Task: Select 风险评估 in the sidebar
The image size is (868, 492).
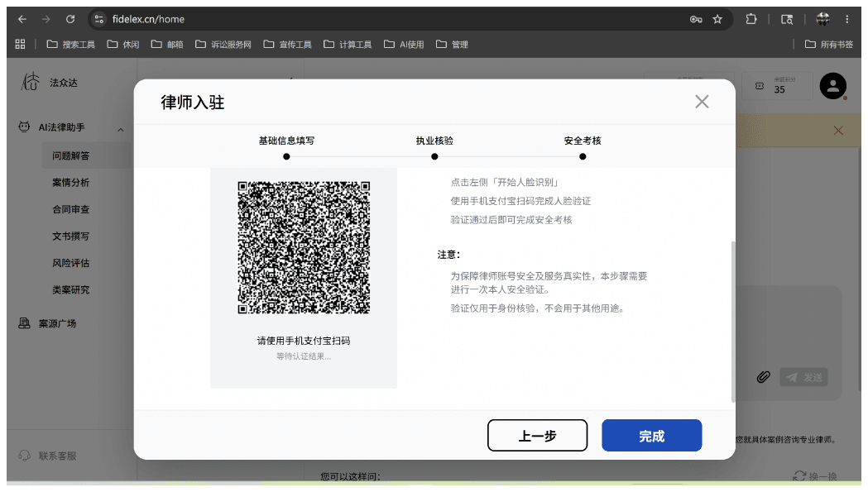Action: coord(71,263)
